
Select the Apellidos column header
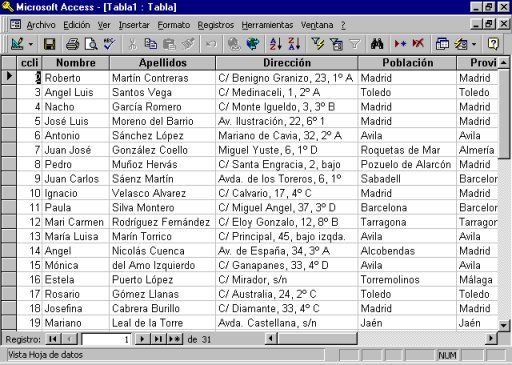coord(162,63)
